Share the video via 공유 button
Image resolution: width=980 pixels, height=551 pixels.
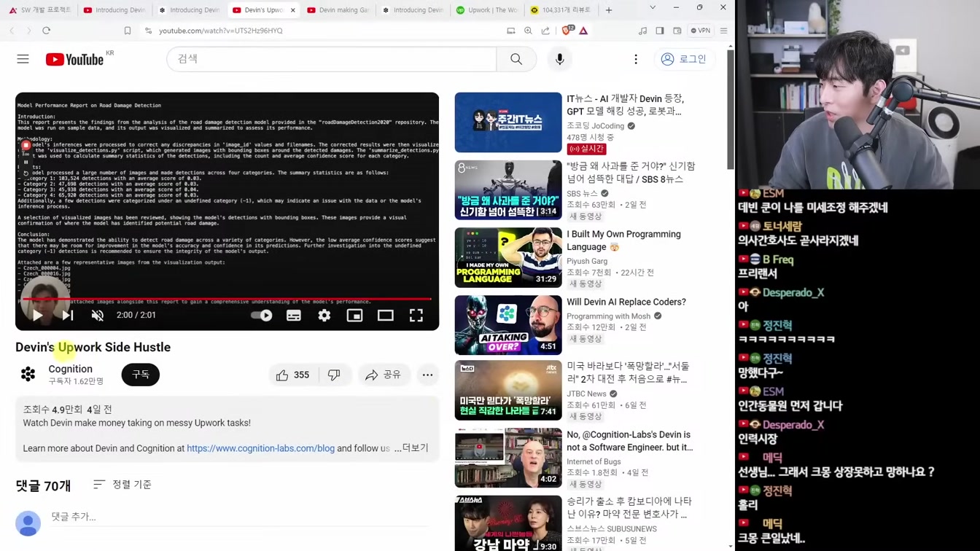[384, 375]
